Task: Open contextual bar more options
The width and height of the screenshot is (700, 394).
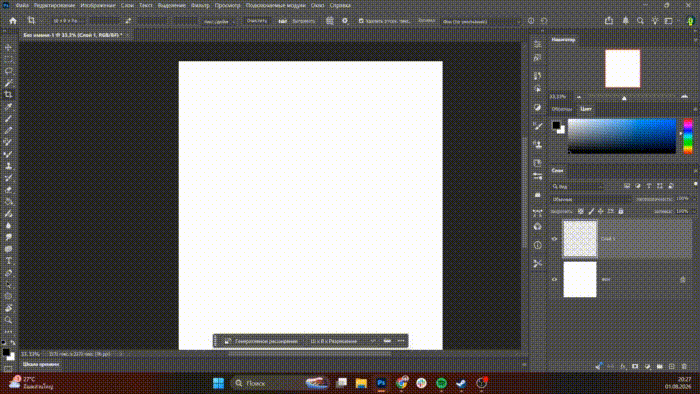Action: (401, 341)
